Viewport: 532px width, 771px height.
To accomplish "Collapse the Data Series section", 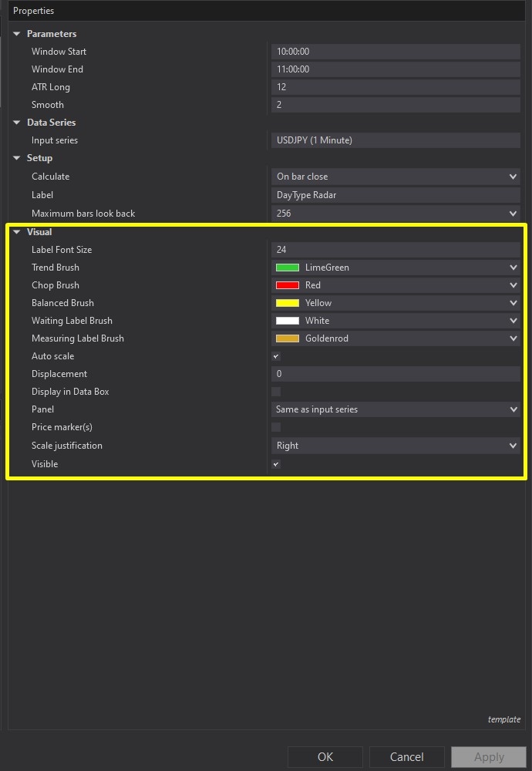I will [17, 123].
